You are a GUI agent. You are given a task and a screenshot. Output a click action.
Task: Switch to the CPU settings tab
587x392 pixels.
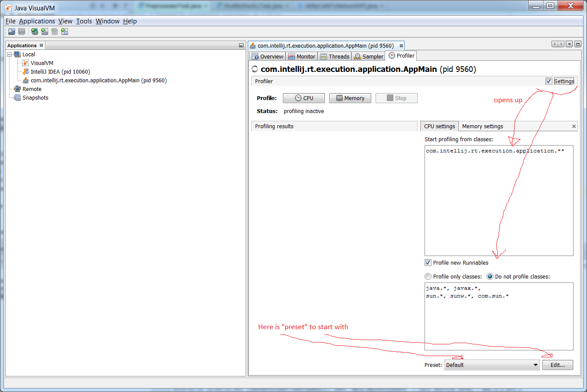pyautogui.click(x=439, y=126)
